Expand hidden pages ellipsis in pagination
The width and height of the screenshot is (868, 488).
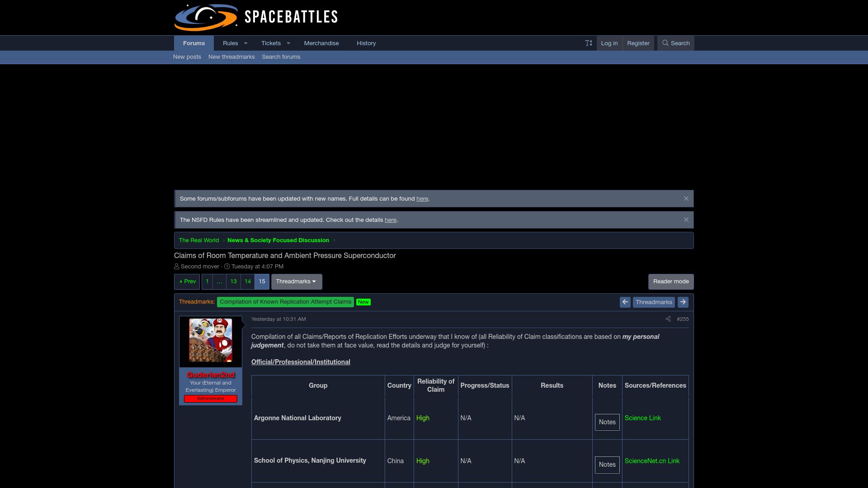(220, 282)
